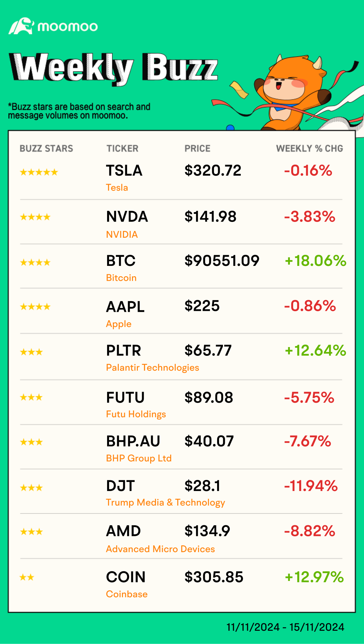Screen dimensions: 364x644
Task: Click the BUZZ STARS column header
Action: pos(46,148)
